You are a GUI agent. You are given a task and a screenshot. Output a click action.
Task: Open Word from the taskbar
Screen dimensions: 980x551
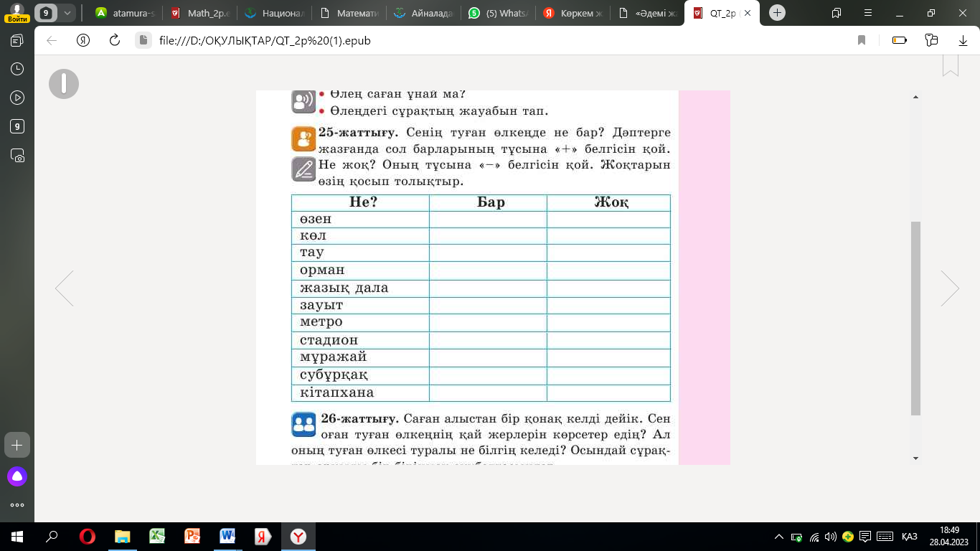pyautogui.click(x=227, y=537)
